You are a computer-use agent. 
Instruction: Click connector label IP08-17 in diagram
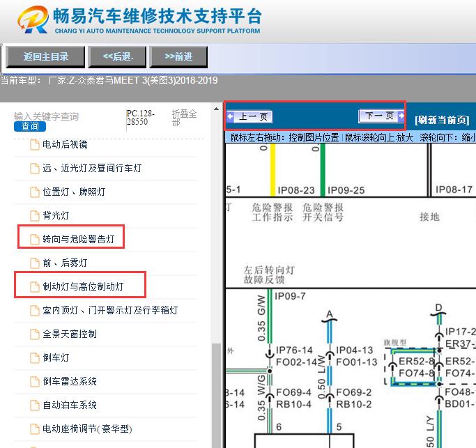[454, 190]
